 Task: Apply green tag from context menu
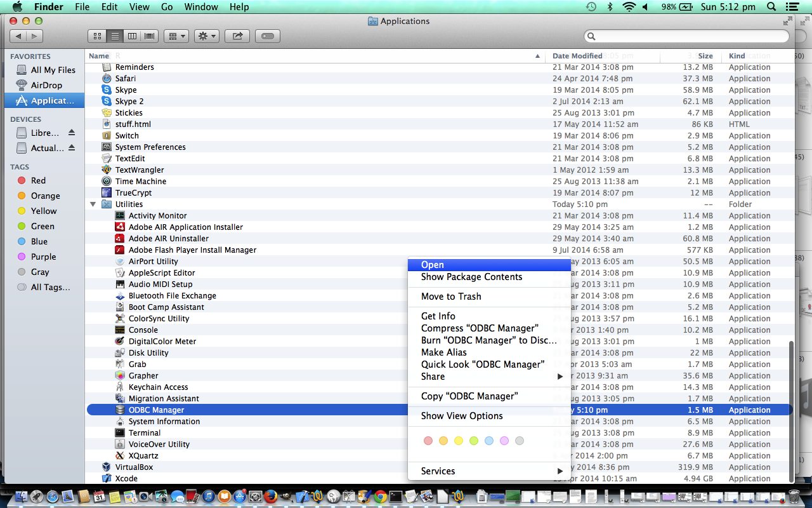point(474,441)
